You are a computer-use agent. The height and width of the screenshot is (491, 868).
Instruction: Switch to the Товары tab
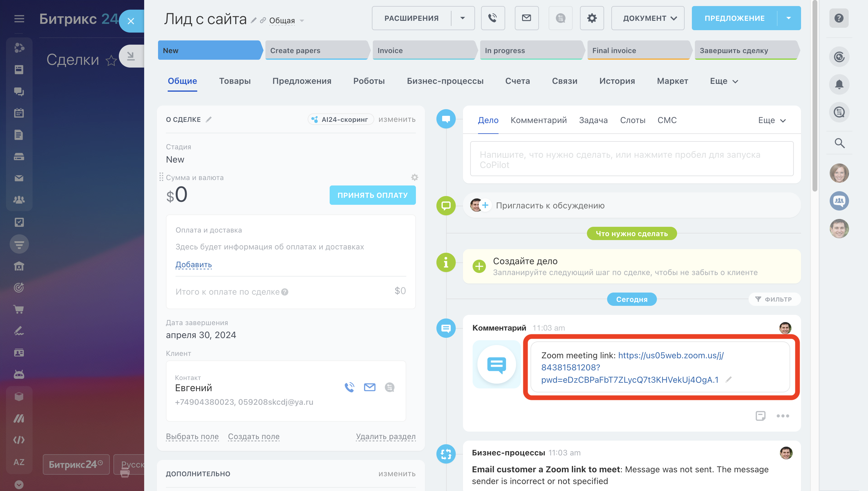click(x=235, y=81)
